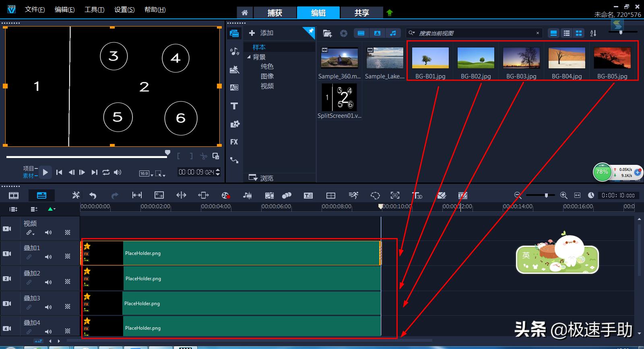Click the 添加 button in library panel
This screenshot has width=644, height=349.
[261, 33]
